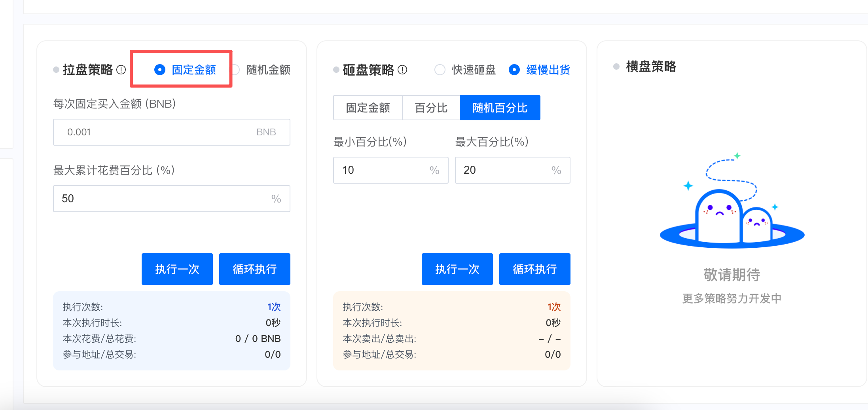This screenshot has width=868, height=410.
Task: Focus the 最大累计花费百分比 input field
Action: pos(162,199)
